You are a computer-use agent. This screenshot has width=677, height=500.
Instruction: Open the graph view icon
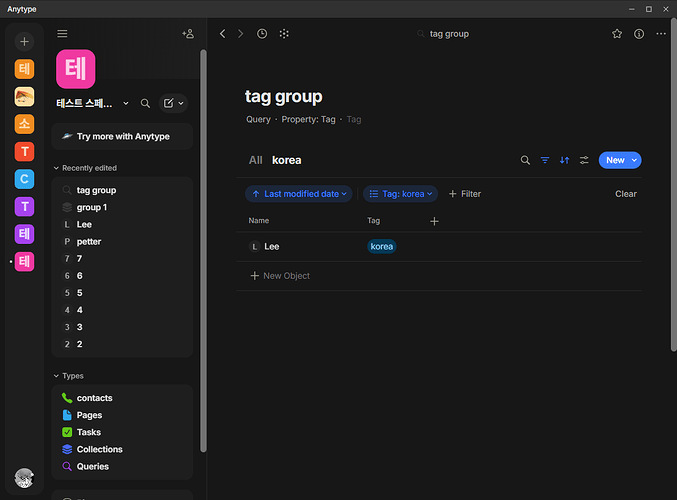pos(284,34)
